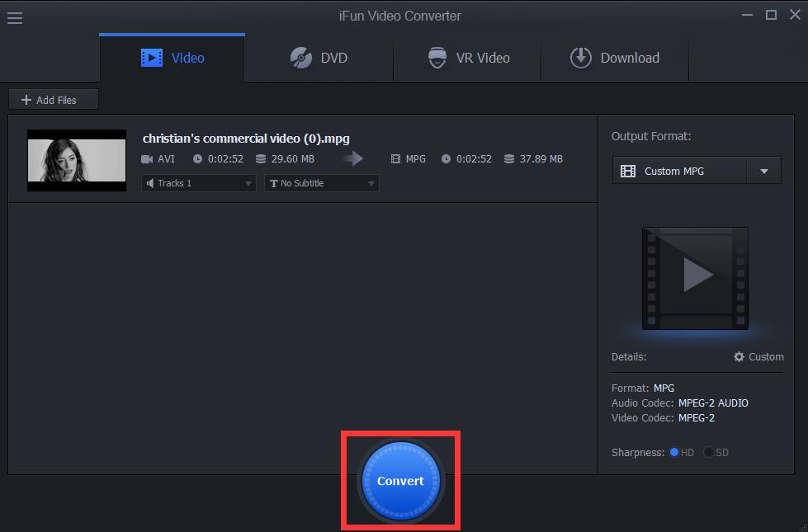The width and height of the screenshot is (808, 532).
Task: Switch to the VR Video tab
Action: pos(467,58)
